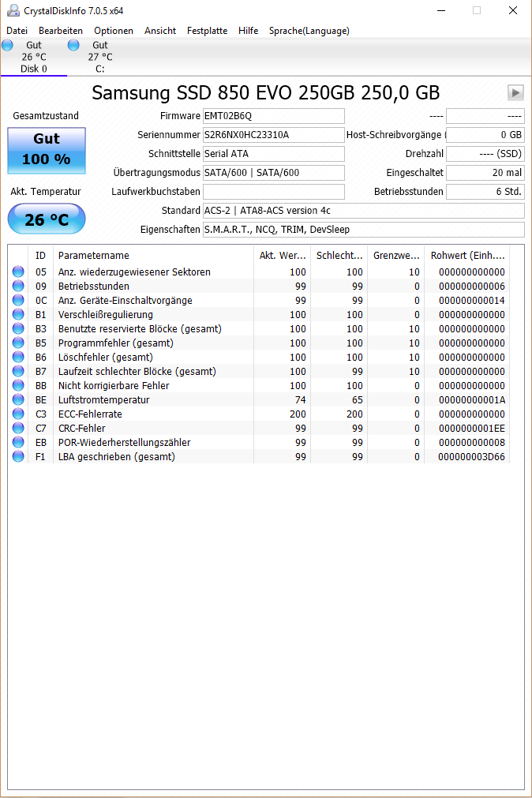Click the Rohwert (Einh.... column header
This screenshot has height=798, width=532.
click(x=466, y=256)
